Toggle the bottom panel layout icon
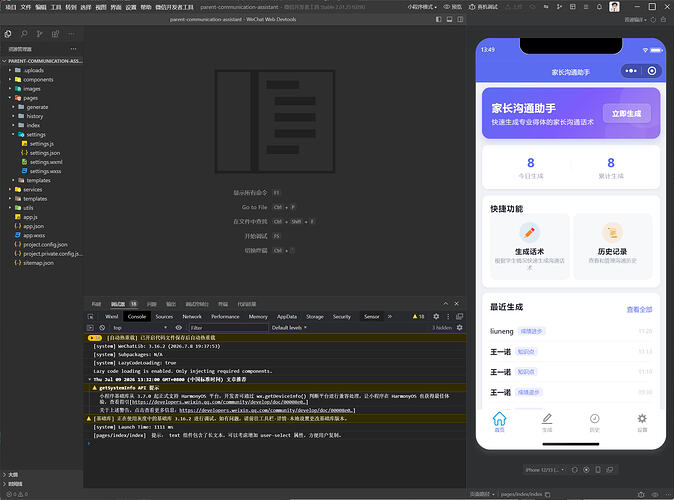Viewport: 674px width, 500px height. tap(449, 19)
